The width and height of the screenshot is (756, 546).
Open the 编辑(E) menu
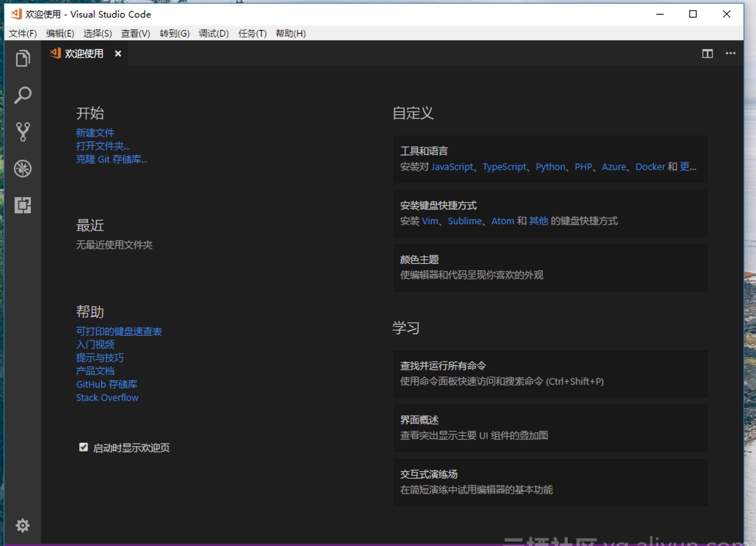click(60, 33)
